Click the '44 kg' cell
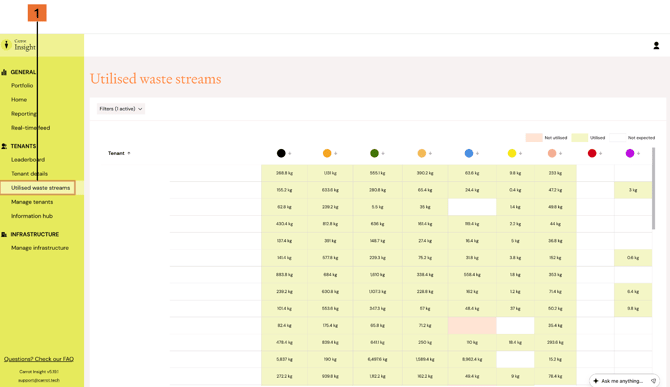This screenshot has width=670, height=387. [x=555, y=224]
